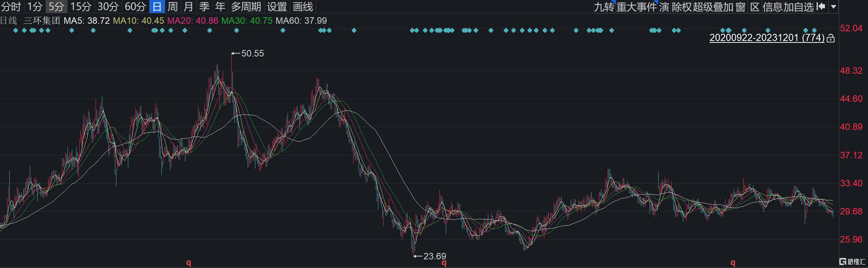Click the 日线 chart type label

(9, 21)
